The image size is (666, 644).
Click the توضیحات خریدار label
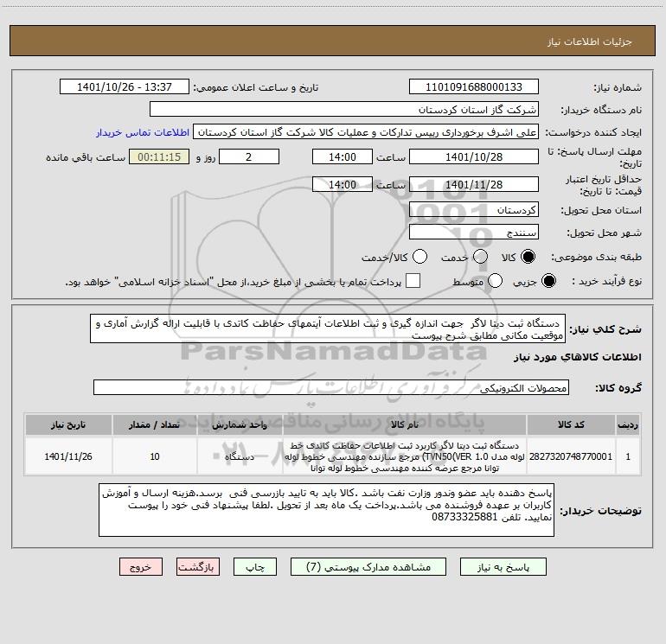click(x=600, y=511)
